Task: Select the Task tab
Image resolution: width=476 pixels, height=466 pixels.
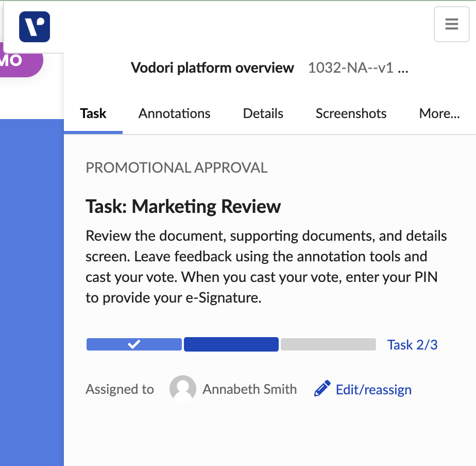Action: point(93,113)
